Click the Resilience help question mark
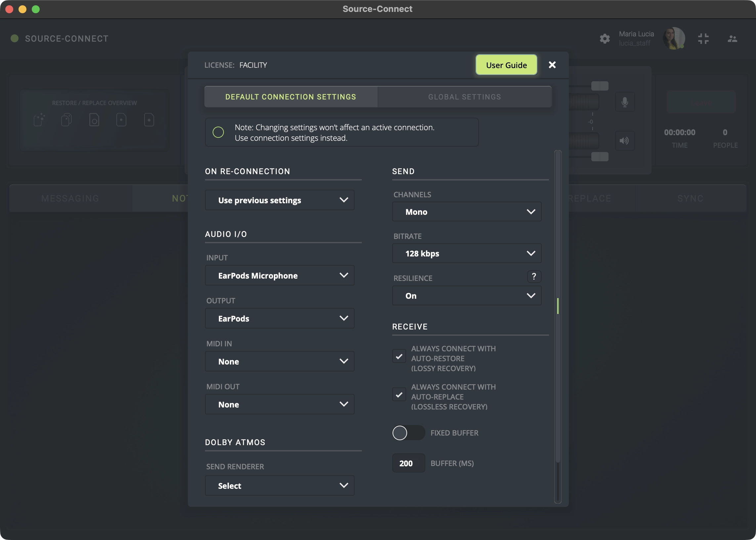Image resolution: width=756 pixels, height=540 pixels. pos(534,276)
